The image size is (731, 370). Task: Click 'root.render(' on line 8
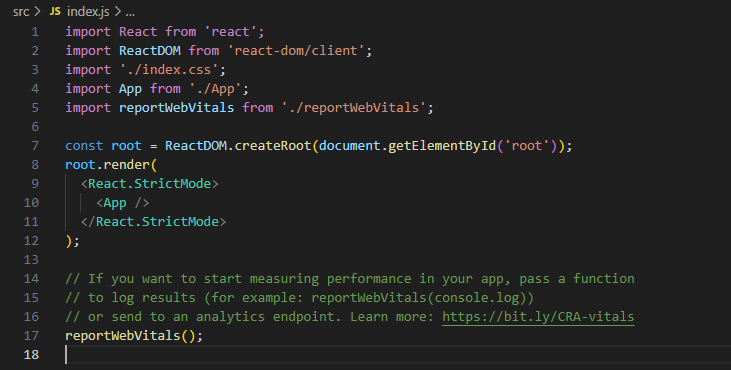click(x=111, y=165)
